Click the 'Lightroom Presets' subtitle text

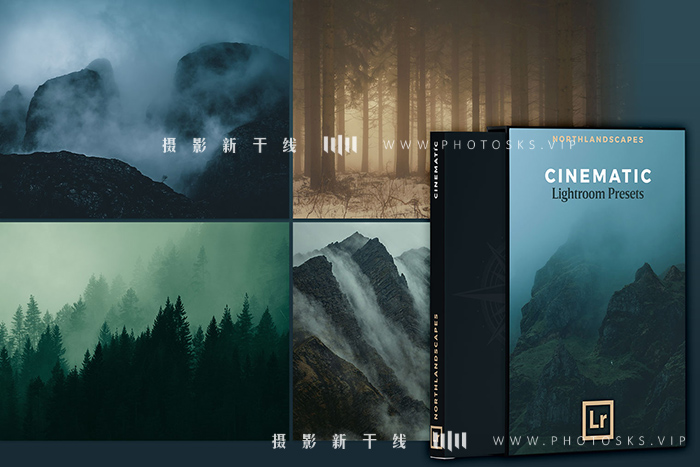[598, 194]
